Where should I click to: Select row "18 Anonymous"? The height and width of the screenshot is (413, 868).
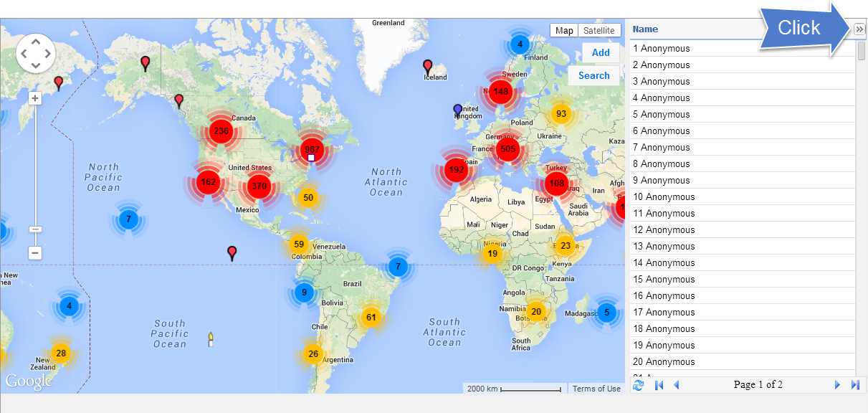743,329
